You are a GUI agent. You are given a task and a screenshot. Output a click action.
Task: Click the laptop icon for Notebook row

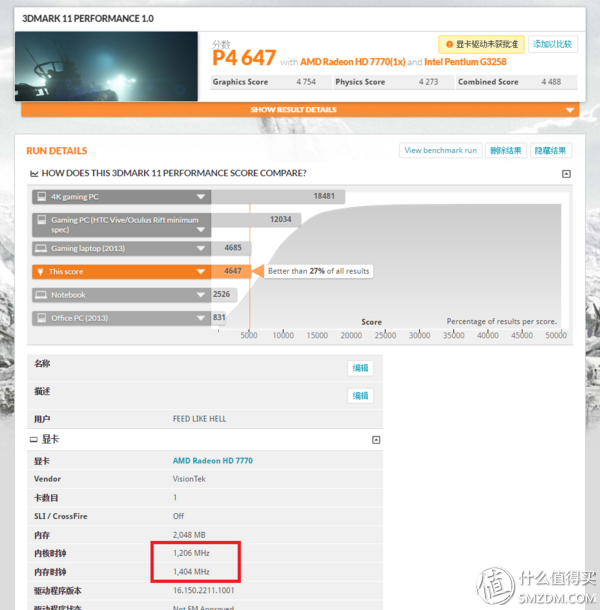click(x=41, y=294)
